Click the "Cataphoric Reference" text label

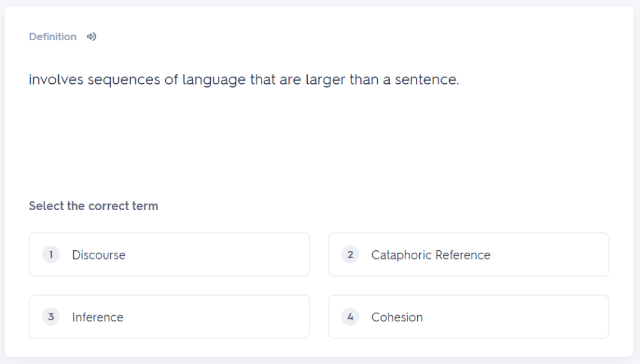(430, 255)
